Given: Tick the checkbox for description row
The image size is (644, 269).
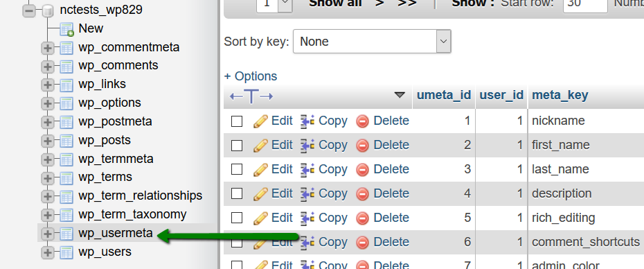Looking at the screenshot, I should point(237,193).
